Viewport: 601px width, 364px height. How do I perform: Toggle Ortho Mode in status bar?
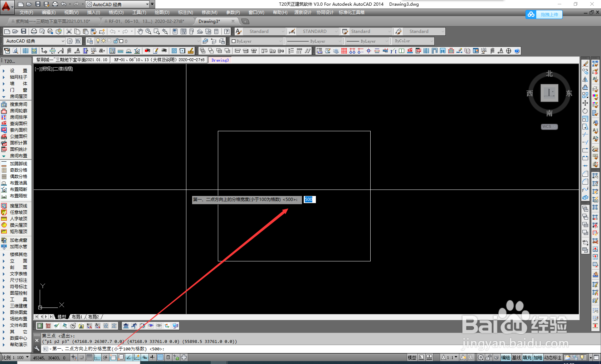pos(97,357)
